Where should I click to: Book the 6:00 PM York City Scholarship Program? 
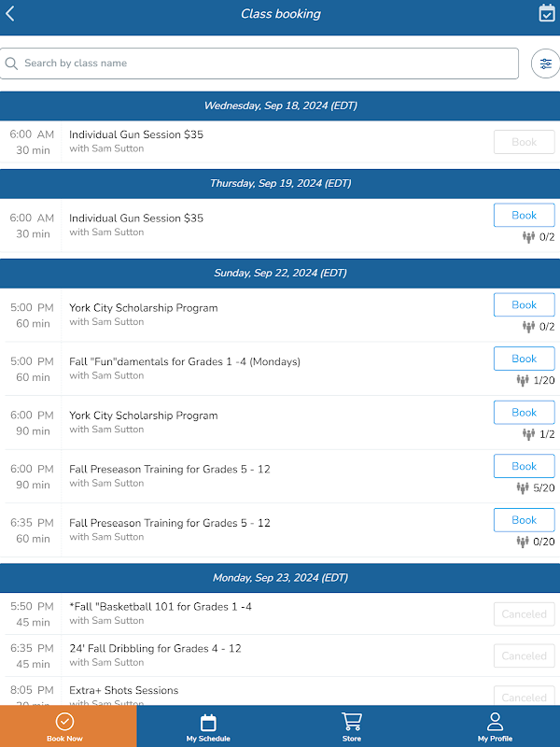click(x=524, y=413)
